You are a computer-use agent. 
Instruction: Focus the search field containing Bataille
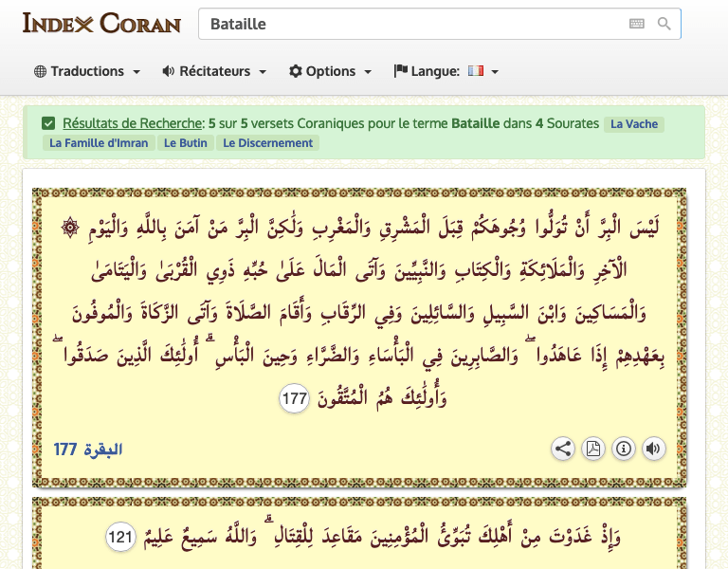408,24
